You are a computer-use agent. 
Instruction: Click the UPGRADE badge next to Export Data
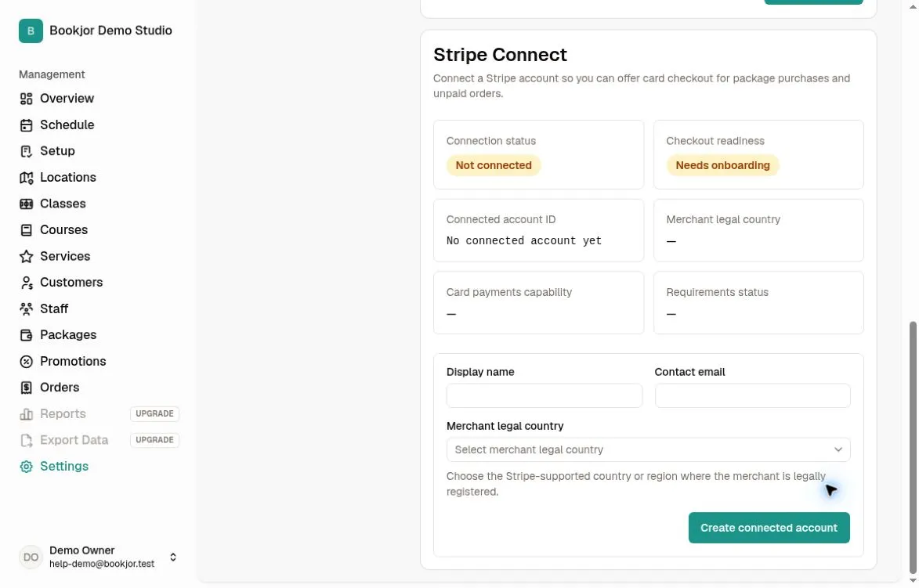pos(154,441)
